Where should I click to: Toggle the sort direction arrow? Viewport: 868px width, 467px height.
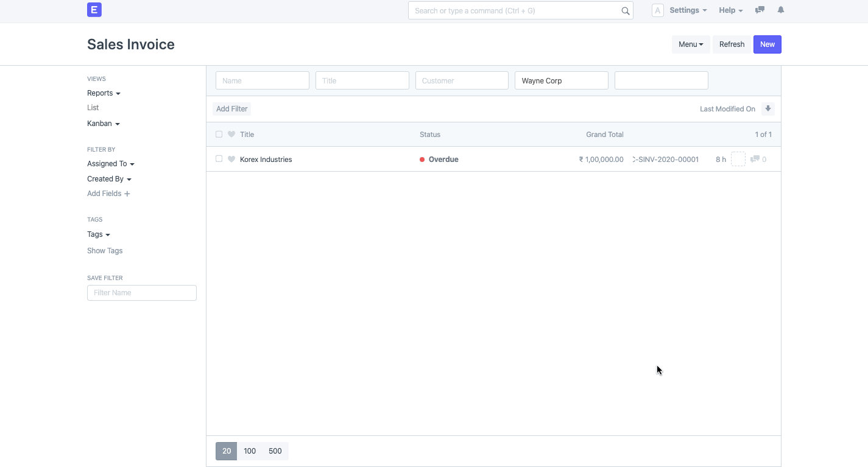767,108
